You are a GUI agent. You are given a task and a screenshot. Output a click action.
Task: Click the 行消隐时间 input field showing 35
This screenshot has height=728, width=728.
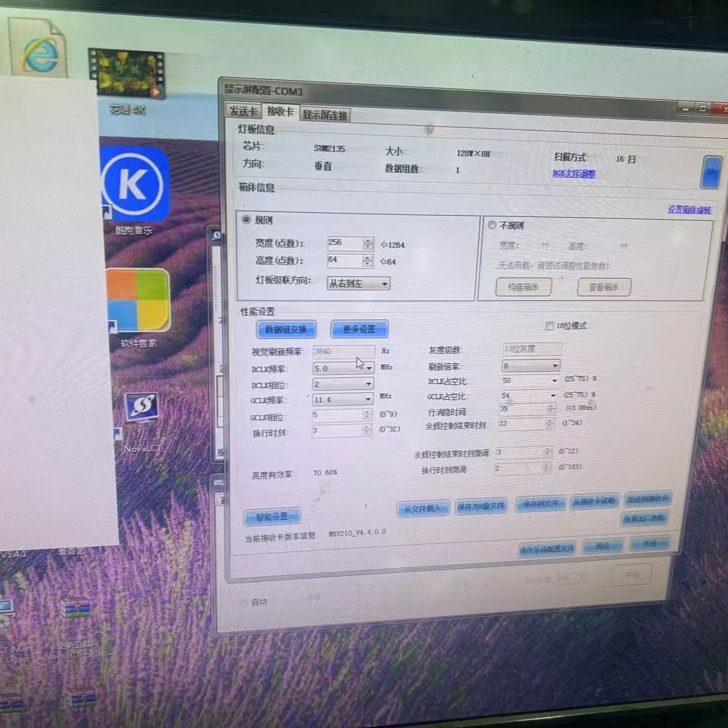(523, 408)
